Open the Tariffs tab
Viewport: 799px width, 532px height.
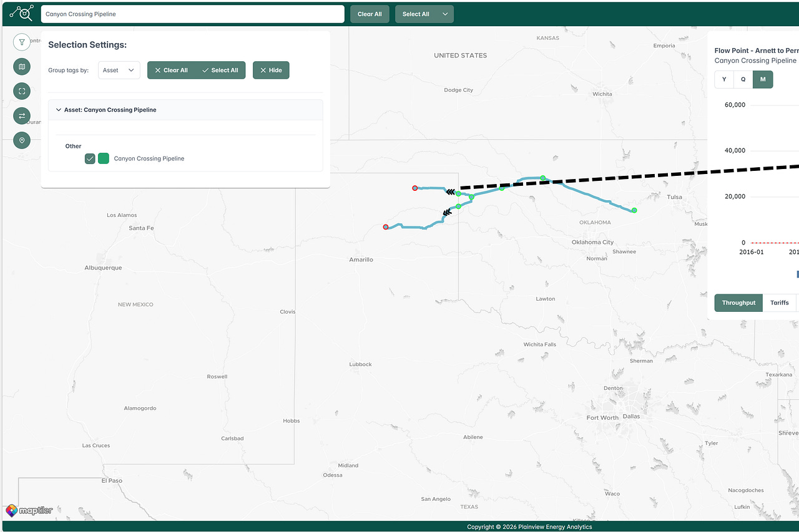pyautogui.click(x=780, y=302)
